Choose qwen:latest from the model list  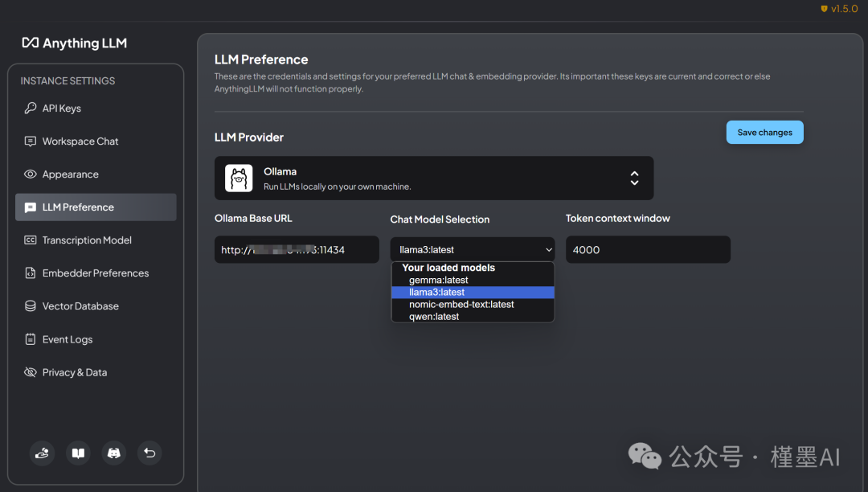click(x=473, y=317)
